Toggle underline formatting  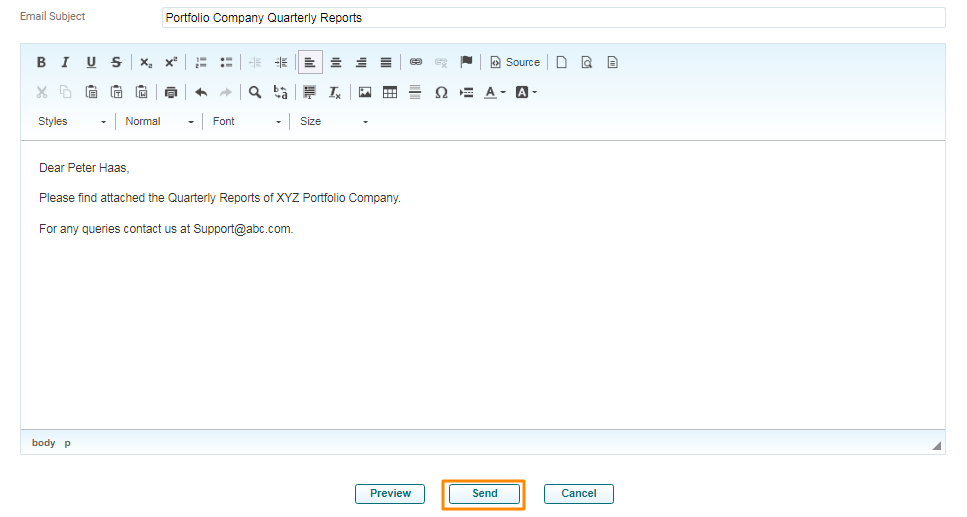click(x=91, y=62)
